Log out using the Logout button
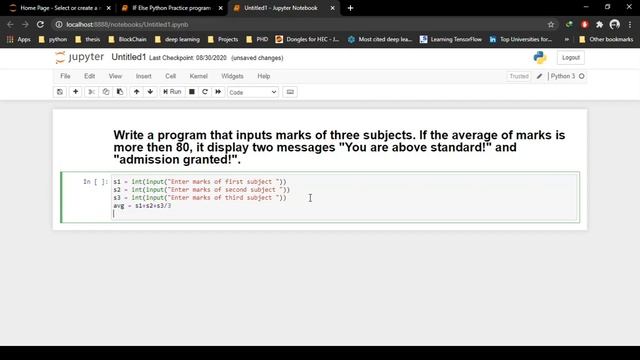The width and height of the screenshot is (640, 360). (x=571, y=58)
